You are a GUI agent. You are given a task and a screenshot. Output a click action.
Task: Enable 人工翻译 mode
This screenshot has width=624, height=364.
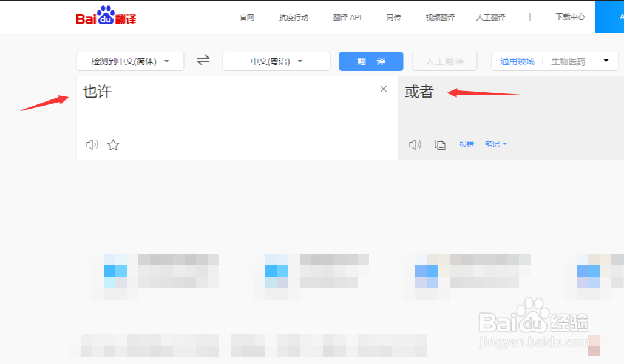[x=444, y=61]
